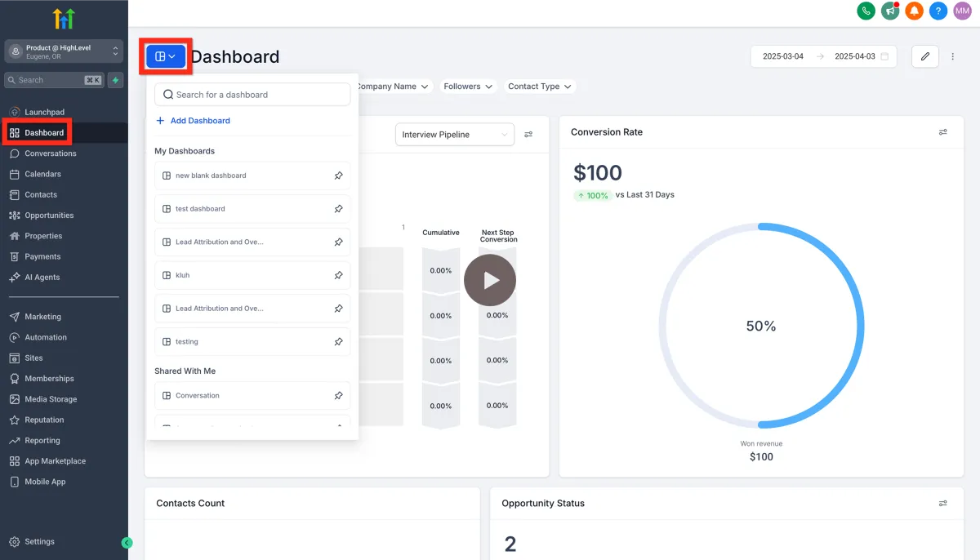980x560 pixels.
Task: Click the green phone dialer icon
Action: tap(866, 11)
